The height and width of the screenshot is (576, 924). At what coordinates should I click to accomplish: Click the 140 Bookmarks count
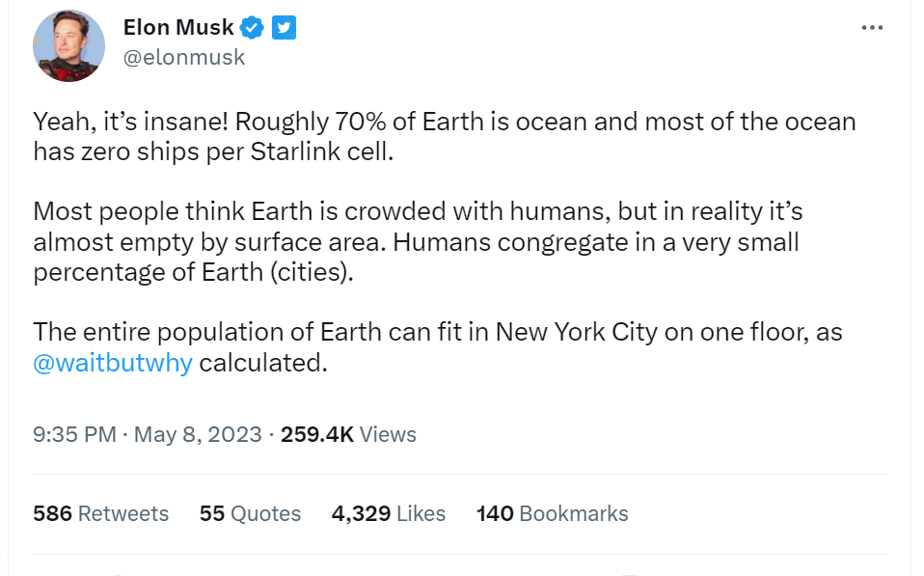coord(552,513)
